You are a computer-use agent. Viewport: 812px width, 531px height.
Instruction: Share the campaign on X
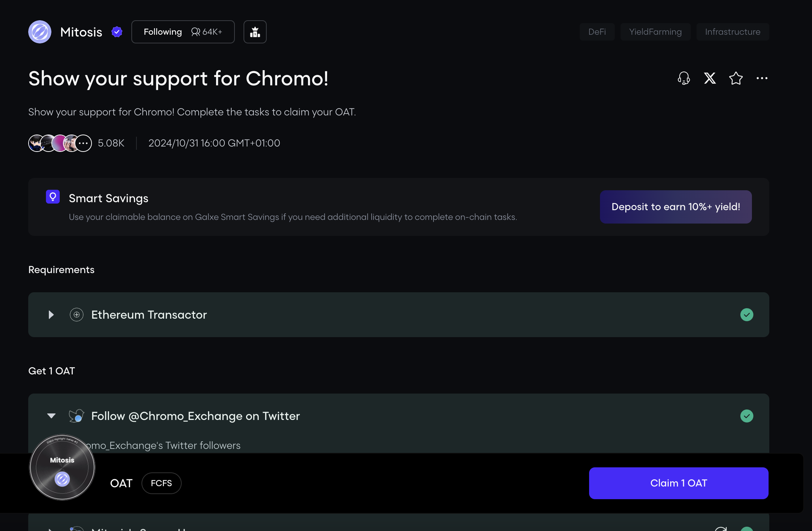click(710, 78)
